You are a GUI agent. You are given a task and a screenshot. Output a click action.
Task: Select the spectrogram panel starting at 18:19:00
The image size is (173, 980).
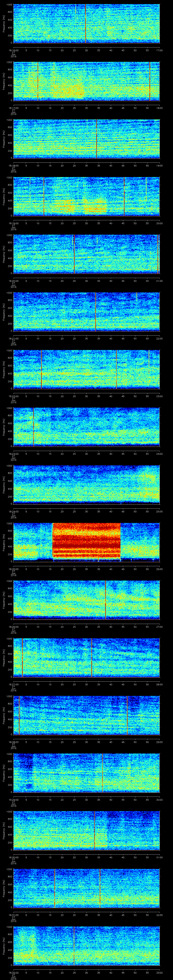[87, 197]
